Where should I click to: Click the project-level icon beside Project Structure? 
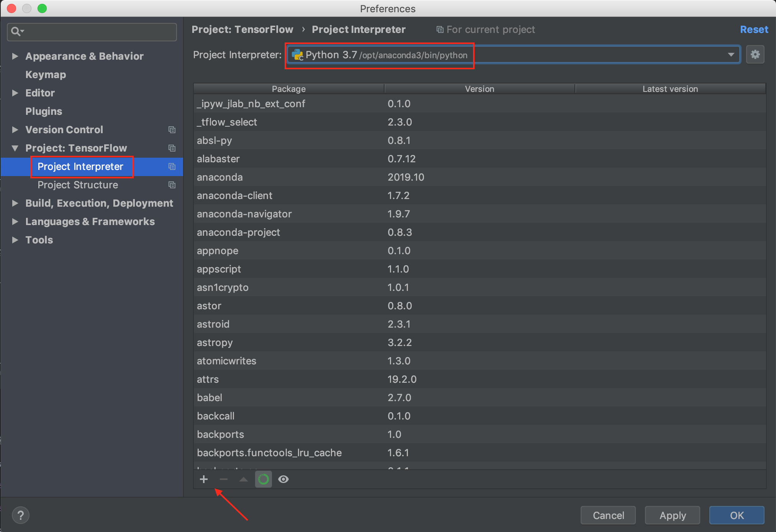(172, 185)
